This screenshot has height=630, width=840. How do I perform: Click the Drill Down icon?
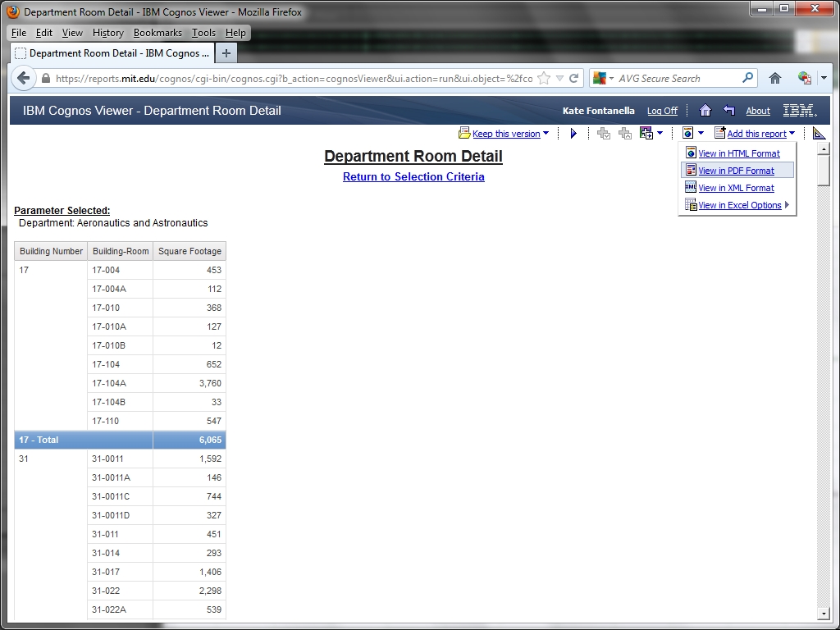(x=604, y=134)
